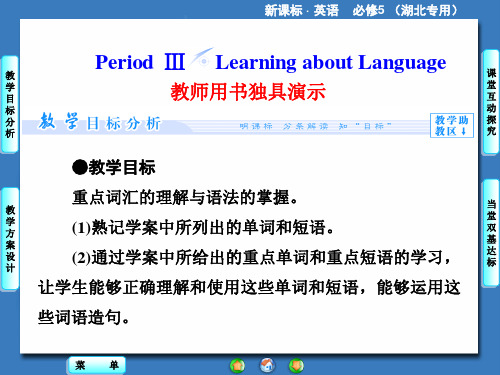Click the red heading 教师用书独具演示
Screen dimensions: 500x375
[x=248, y=92]
